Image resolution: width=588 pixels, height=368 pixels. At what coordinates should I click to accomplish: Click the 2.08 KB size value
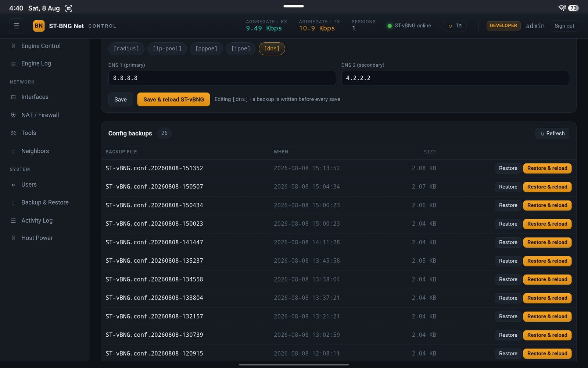pos(424,168)
